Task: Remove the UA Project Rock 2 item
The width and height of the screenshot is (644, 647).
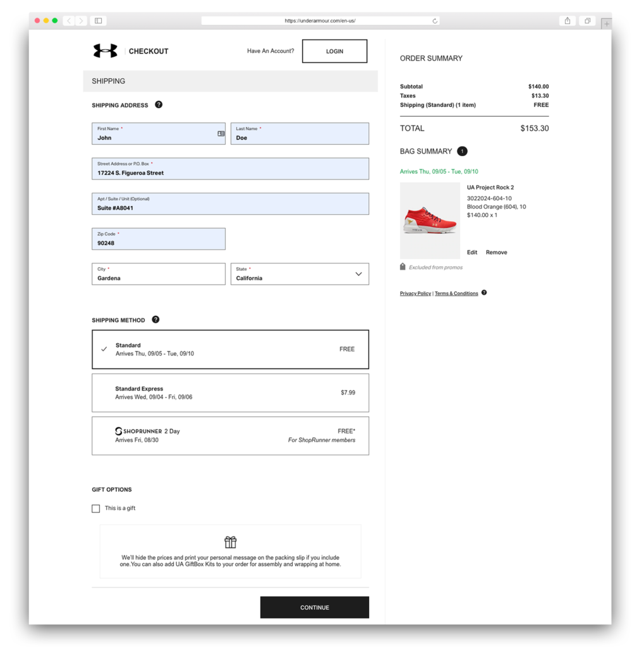Action: point(496,252)
